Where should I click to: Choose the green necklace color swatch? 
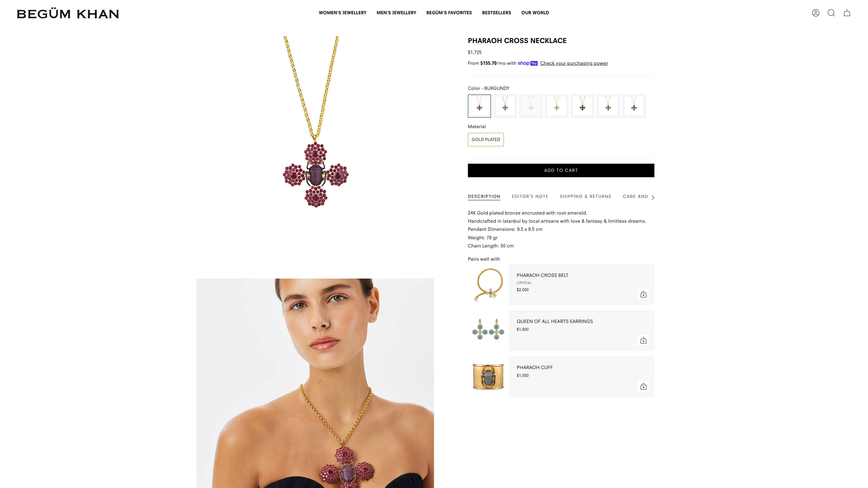(x=608, y=106)
